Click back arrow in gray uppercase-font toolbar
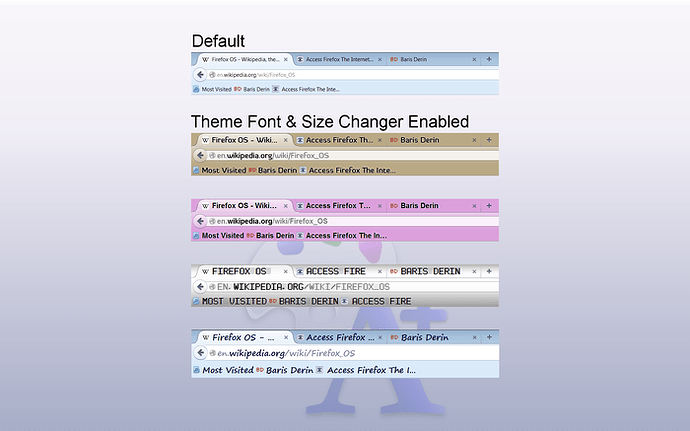 coord(200,287)
